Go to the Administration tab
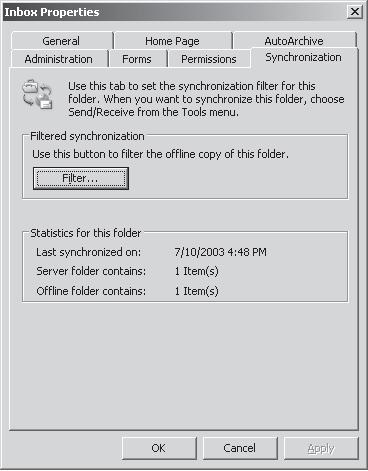The width and height of the screenshot is (368, 471). tap(59, 59)
